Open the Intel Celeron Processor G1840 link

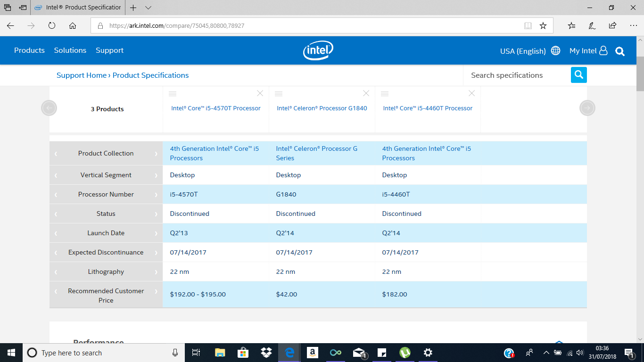(322, 108)
